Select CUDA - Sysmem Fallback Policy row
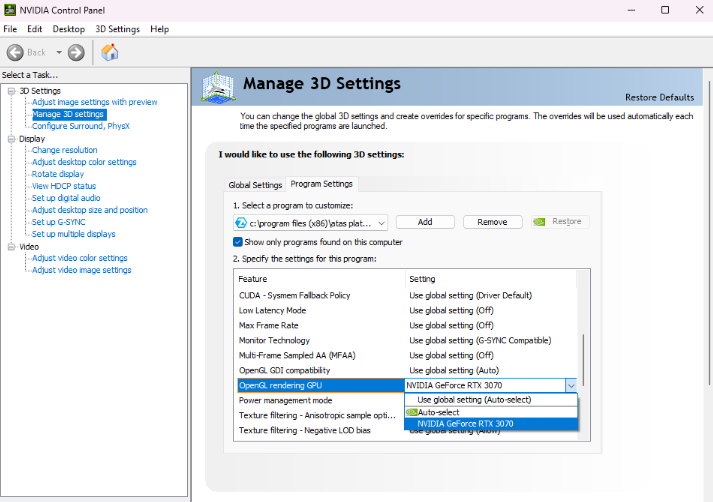Viewport: 713px width, 502px height. (407, 296)
